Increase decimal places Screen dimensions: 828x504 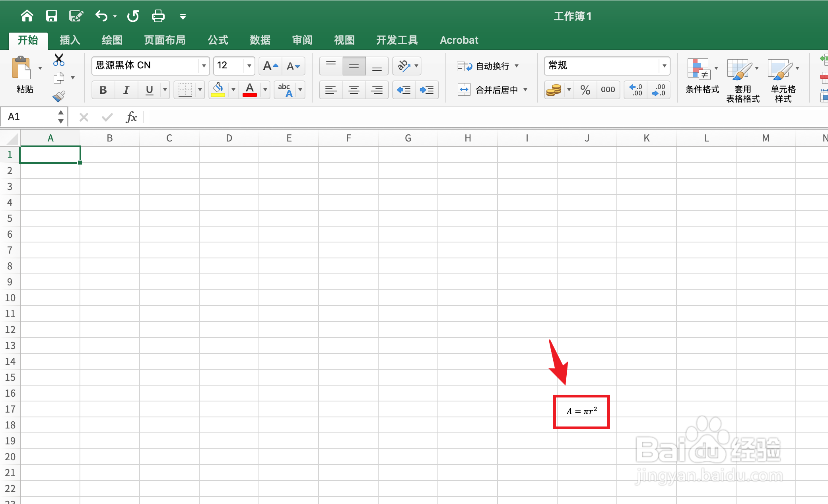point(636,90)
